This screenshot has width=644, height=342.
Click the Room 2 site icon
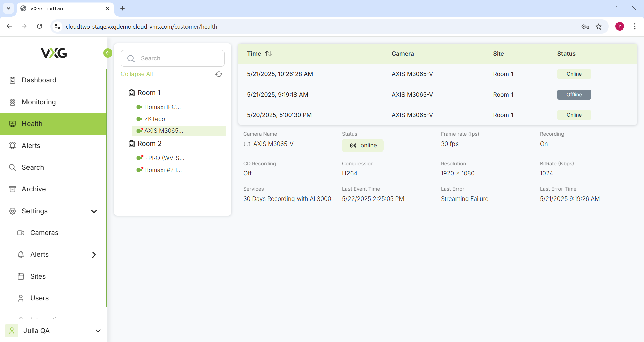(x=132, y=144)
